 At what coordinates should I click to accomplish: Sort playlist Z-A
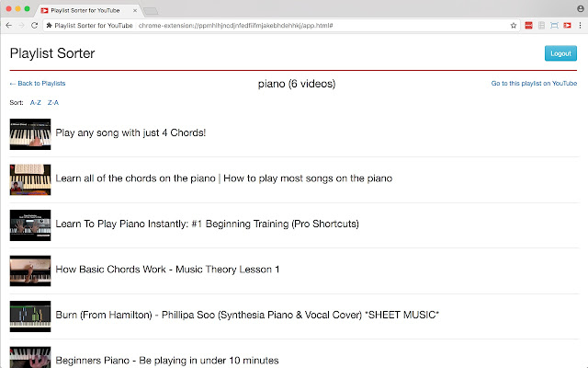(x=53, y=102)
